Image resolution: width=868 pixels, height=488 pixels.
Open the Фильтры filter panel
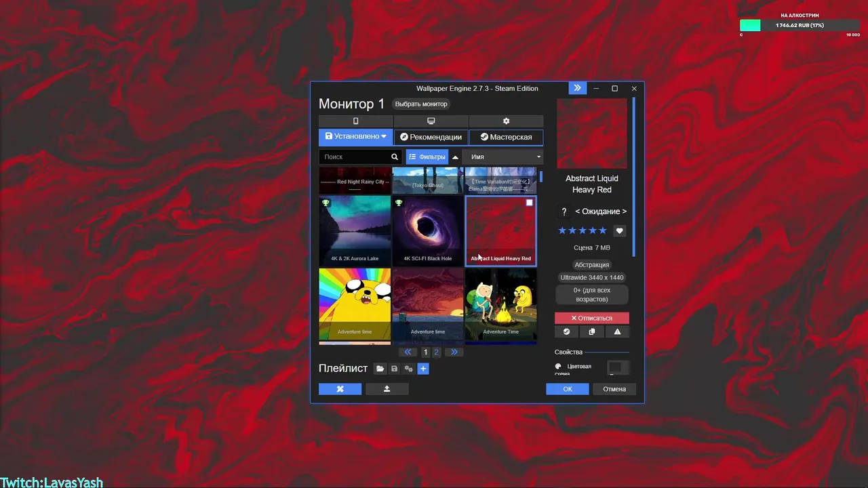click(x=427, y=157)
